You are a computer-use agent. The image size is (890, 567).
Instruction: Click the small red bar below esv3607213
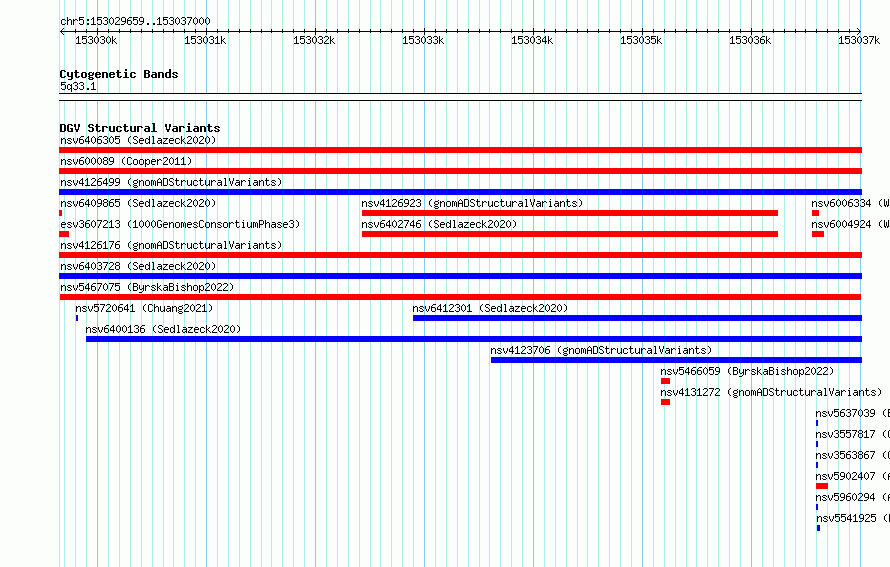[64, 234]
